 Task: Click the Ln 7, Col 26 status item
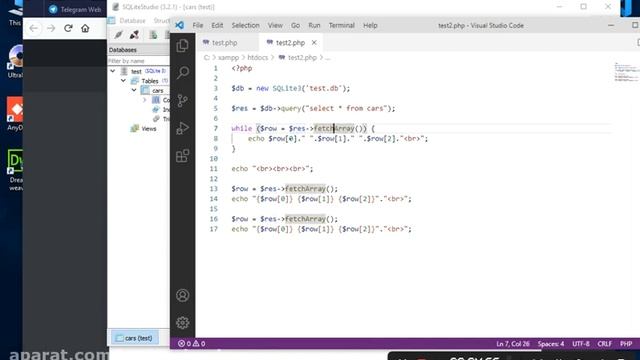513,344
